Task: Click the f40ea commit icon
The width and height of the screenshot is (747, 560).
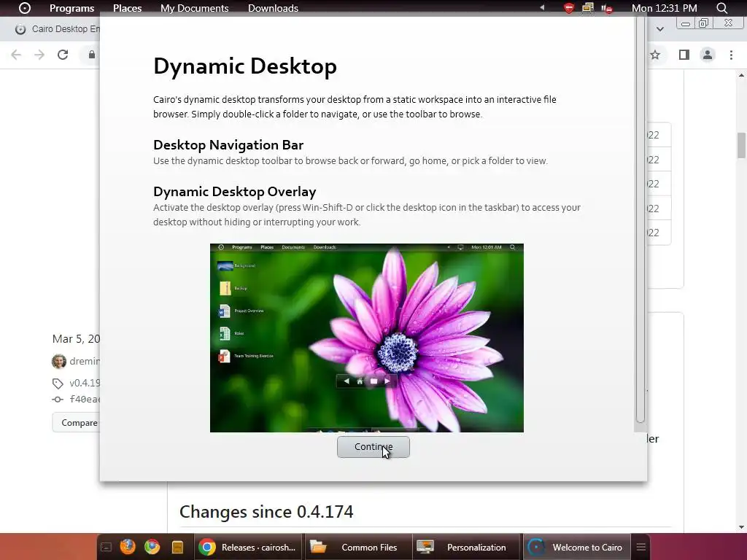Action: [x=58, y=400]
